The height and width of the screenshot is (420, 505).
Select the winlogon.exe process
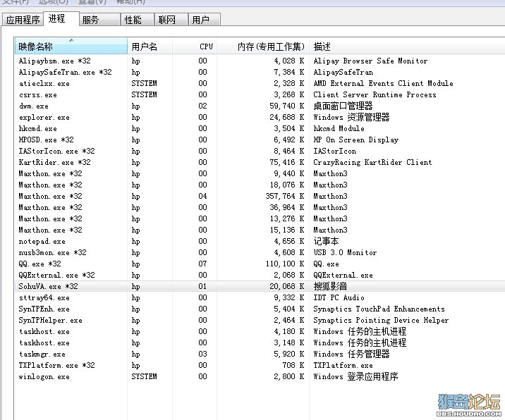(260, 376)
